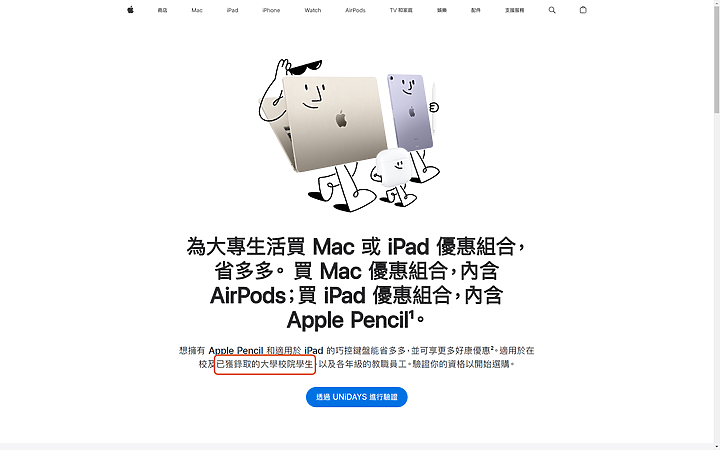Open the iPhone navigation item
The image size is (720, 450).
(271, 10)
